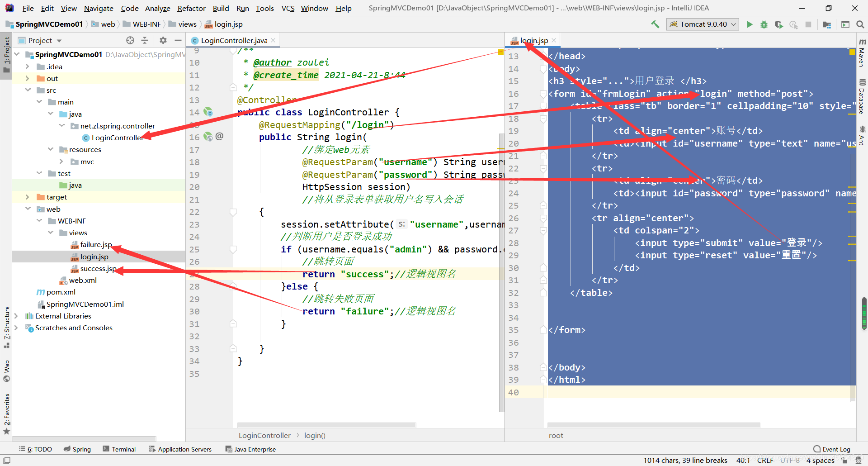Click the views breadcrumb in navigation bar
Viewport: 868px width, 466px height.
(x=187, y=24)
